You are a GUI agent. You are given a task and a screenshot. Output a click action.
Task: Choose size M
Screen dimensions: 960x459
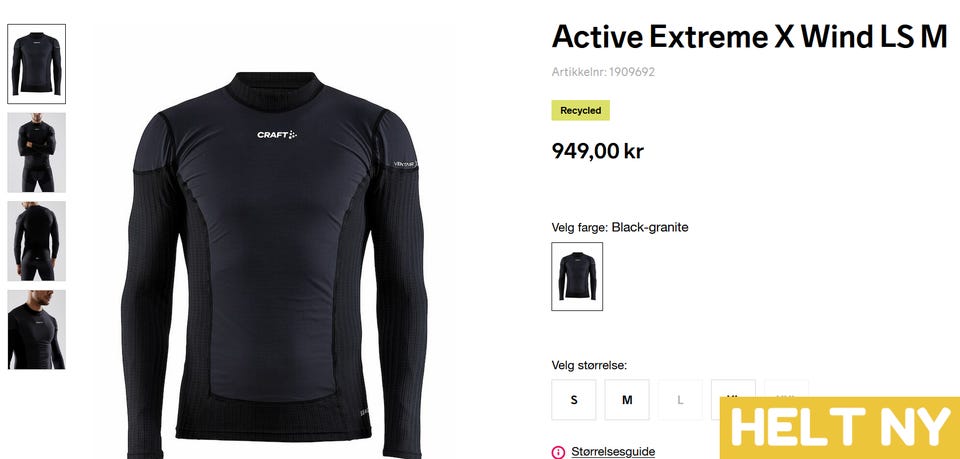point(627,400)
